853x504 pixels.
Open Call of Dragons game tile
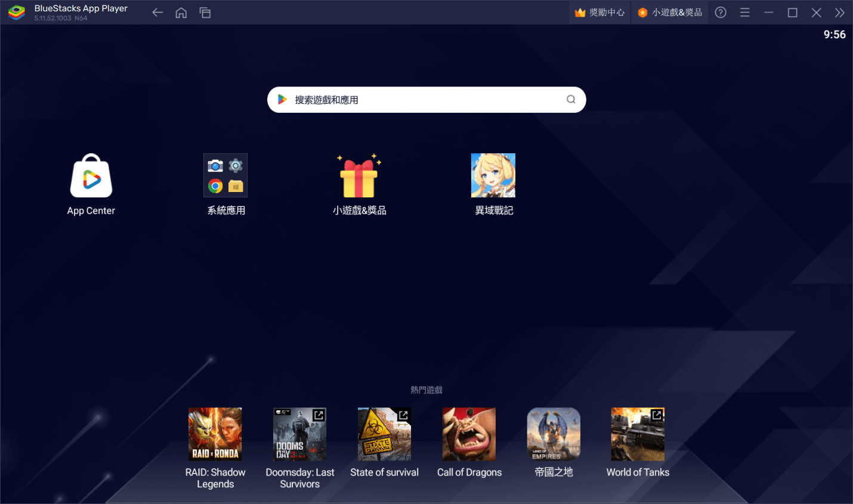(469, 434)
